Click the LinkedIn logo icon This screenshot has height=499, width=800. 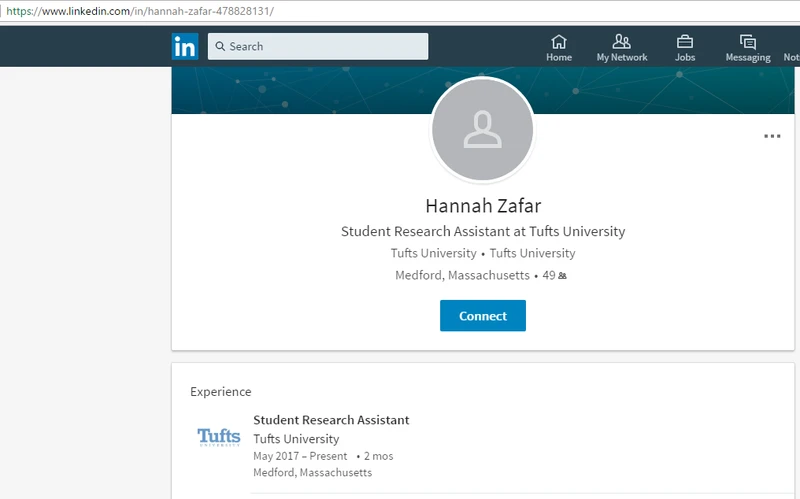pyautogui.click(x=185, y=46)
